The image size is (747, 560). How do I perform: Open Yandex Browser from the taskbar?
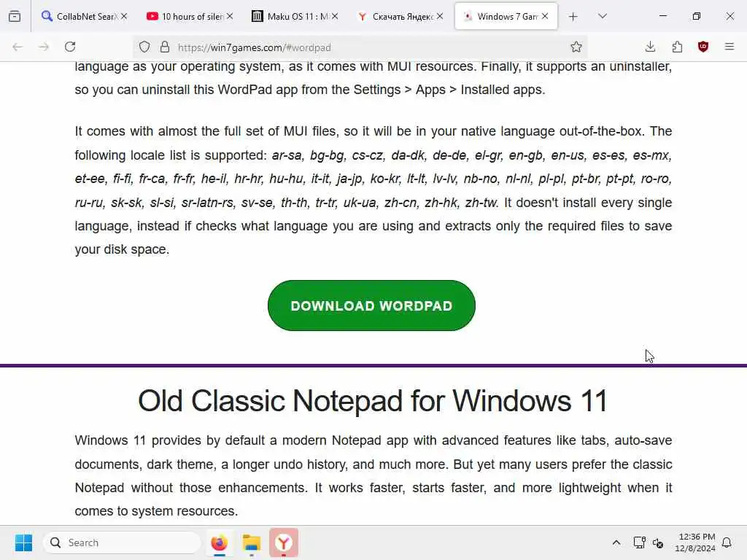coord(284,542)
